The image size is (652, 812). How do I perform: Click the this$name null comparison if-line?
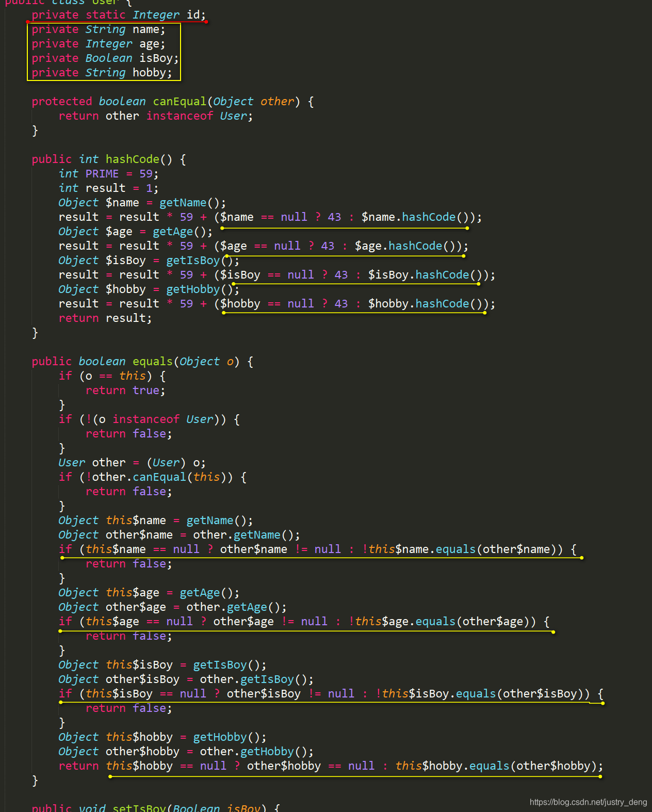[x=318, y=549]
